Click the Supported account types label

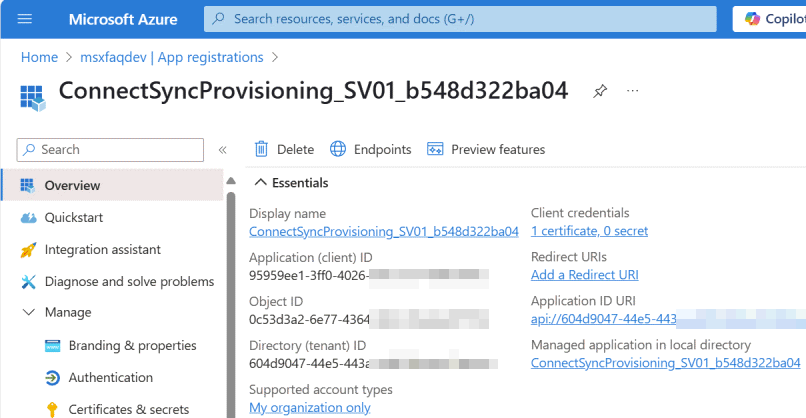(321, 390)
